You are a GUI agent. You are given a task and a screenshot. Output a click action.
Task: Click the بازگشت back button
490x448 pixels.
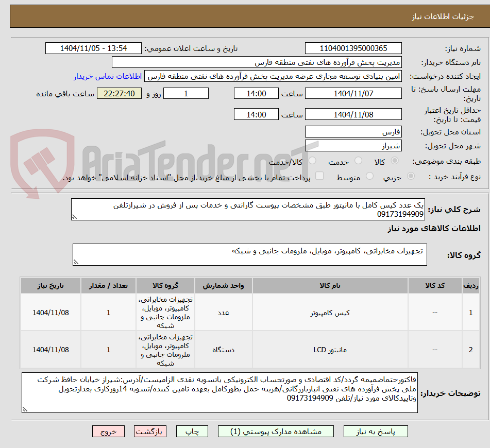pos(150,431)
